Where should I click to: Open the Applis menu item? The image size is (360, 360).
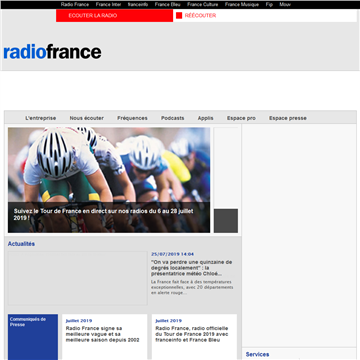206,118
